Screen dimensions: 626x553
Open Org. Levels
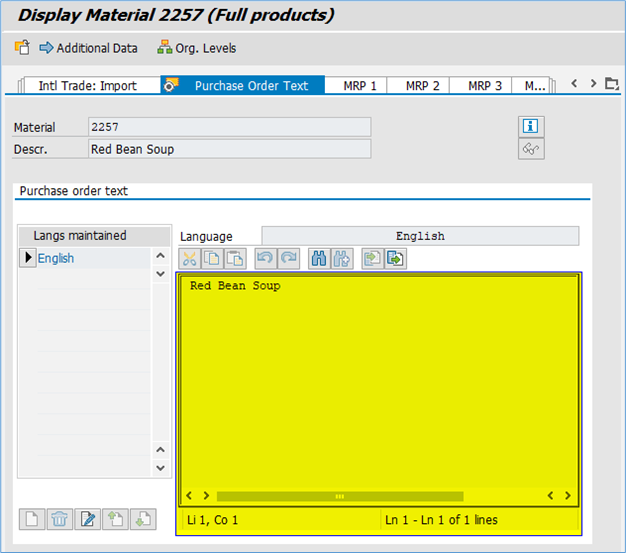tap(196, 48)
